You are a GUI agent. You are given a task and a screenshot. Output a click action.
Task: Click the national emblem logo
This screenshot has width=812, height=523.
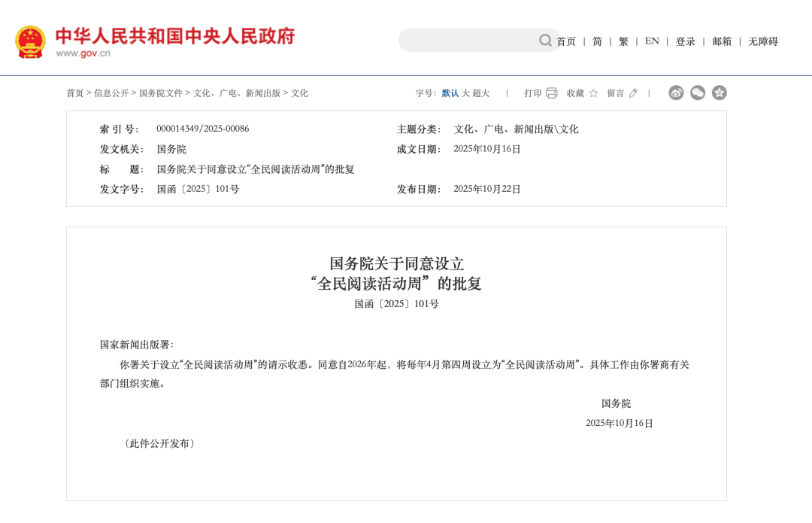[30, 38]
